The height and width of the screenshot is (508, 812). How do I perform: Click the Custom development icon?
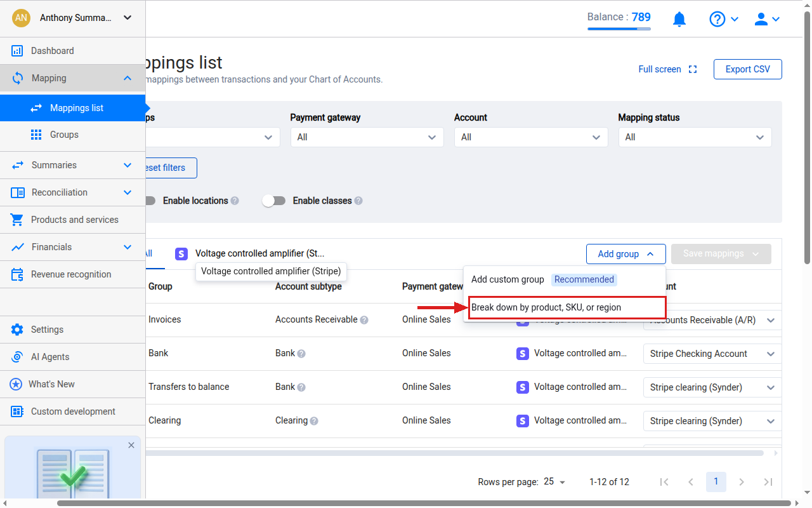[x=17, y=411]
